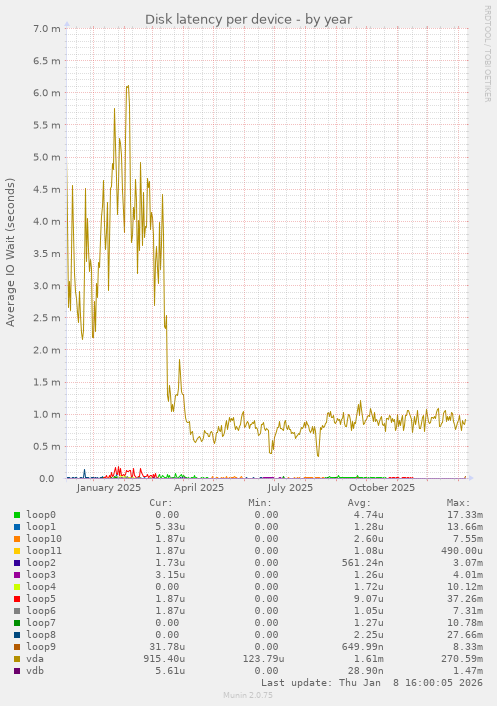Click the 'Last update' timestamp line
The width and height of the screenshot is (497, 706).
click(x=372, y=683)
